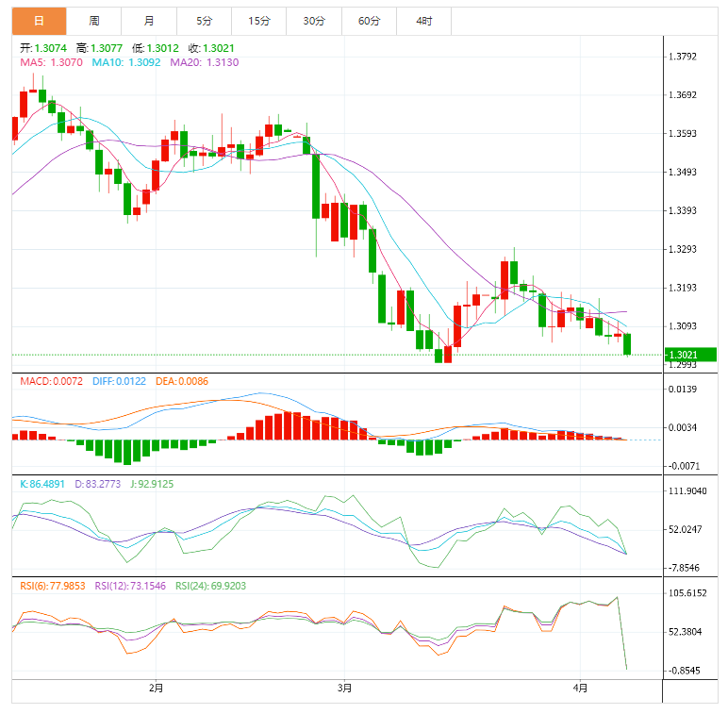The image size is (728, 714).
Task: Click the 1.3493 price axis label
Action: 683,173
